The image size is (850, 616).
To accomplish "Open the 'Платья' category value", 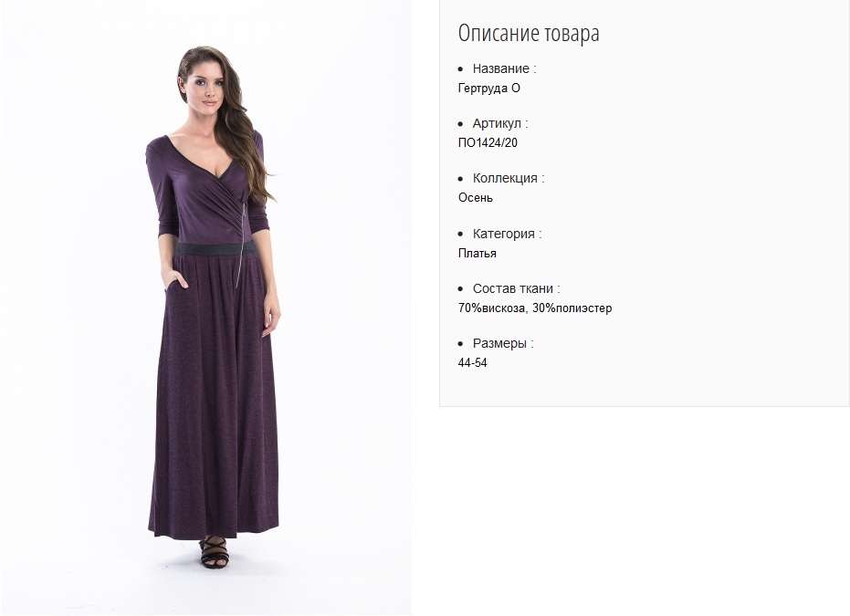I will (477, 253).
